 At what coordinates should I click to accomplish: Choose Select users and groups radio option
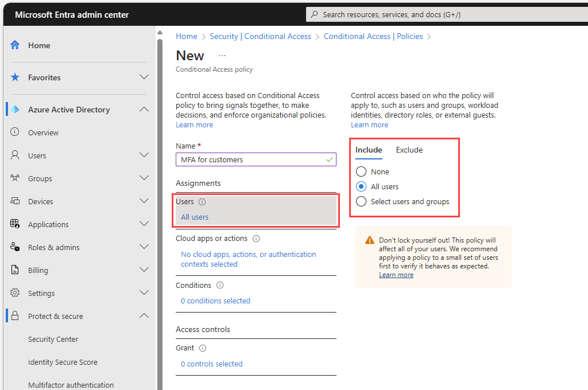point(361,201)
